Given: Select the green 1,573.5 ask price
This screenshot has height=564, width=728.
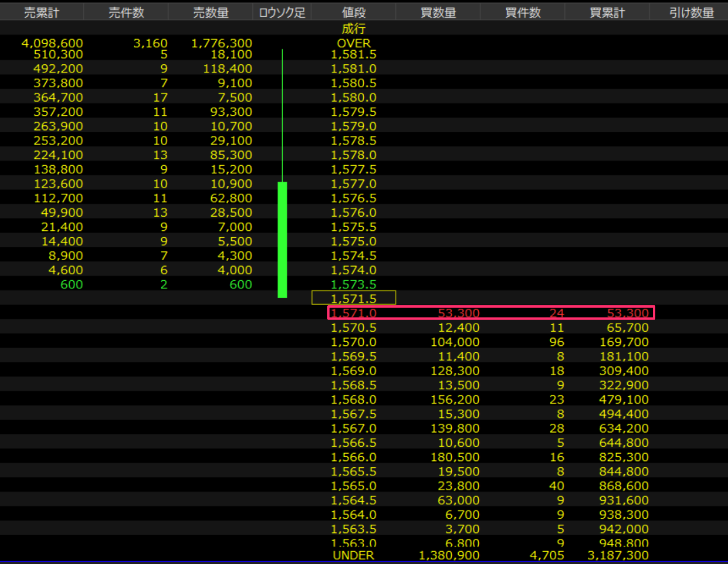Looking at the screenshot, I should pos(354,284).
